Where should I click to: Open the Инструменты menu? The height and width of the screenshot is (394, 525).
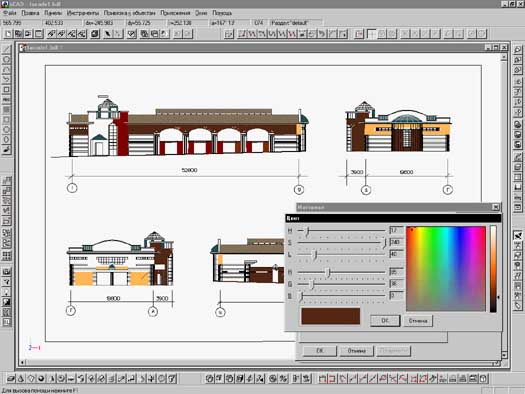(83, 13)
